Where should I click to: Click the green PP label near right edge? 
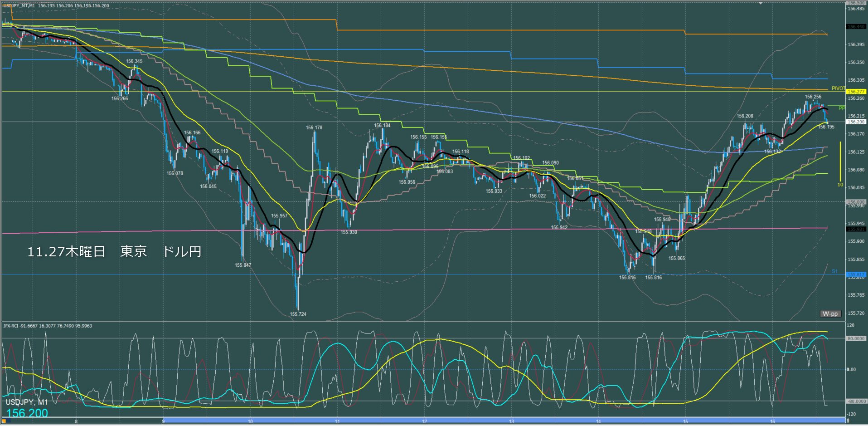click(x=841, y=108)
